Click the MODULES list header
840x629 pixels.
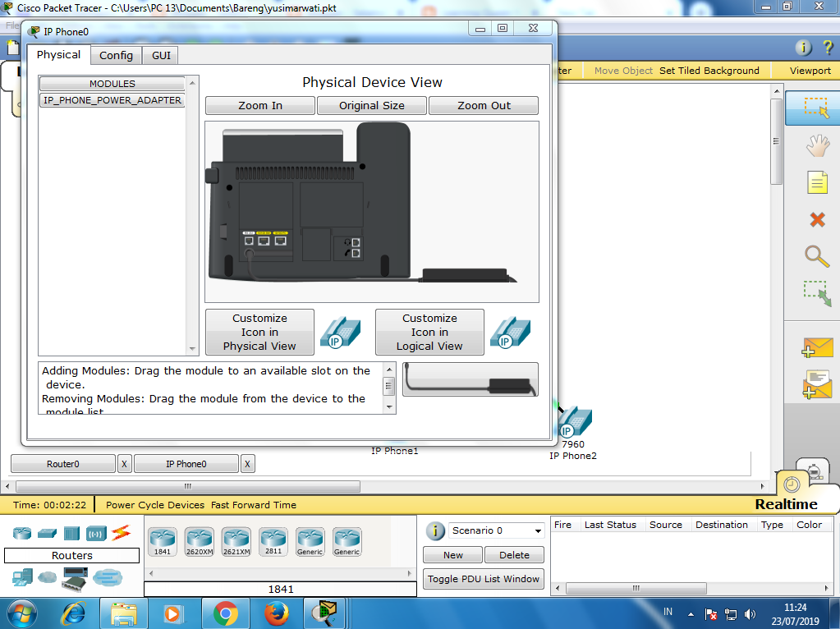(112, 84)
